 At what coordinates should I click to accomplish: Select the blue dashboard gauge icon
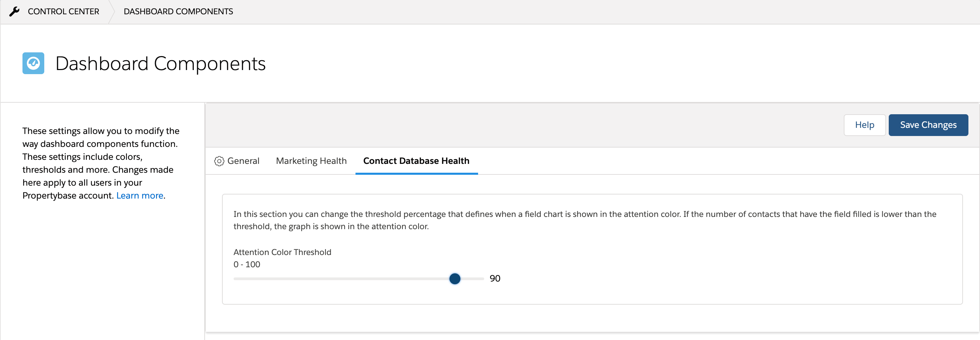pos(33,63)
